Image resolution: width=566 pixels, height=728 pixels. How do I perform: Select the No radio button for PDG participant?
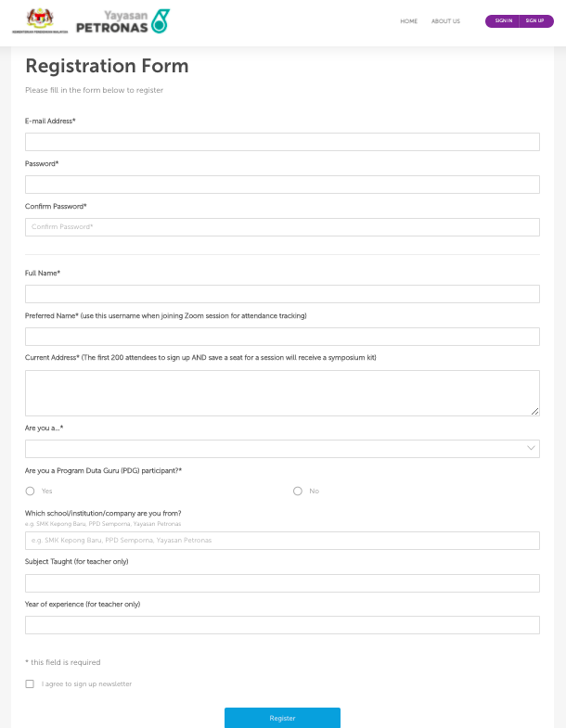298,491
